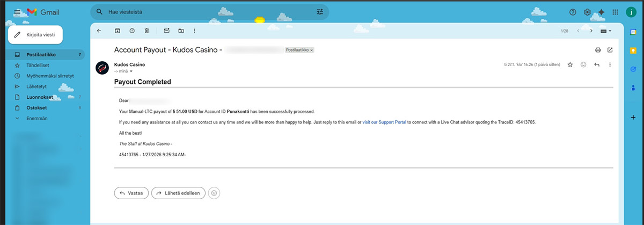Report this message as spam
The height and width of the screenshot is (225, 644).
[132, 31]
